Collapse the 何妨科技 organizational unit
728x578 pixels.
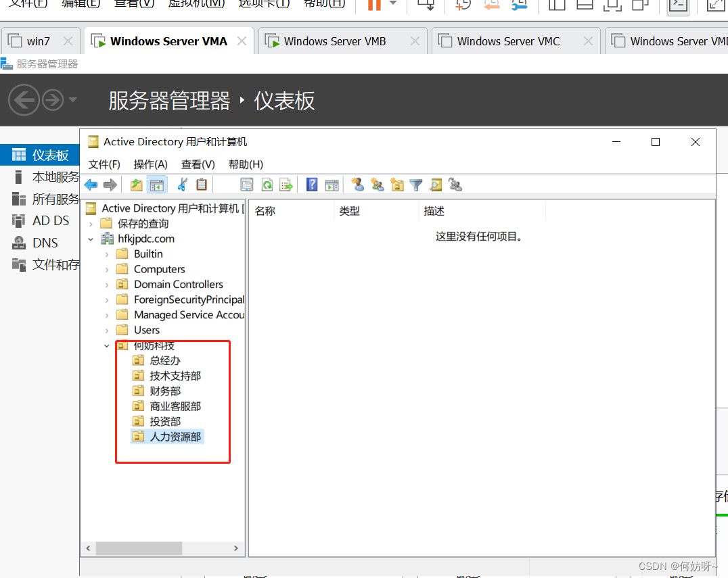(107, 345)
